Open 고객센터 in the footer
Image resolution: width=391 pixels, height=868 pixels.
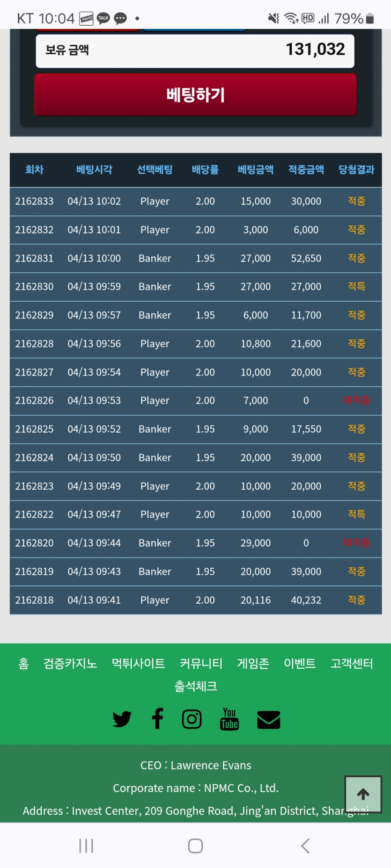click(352, 663)
